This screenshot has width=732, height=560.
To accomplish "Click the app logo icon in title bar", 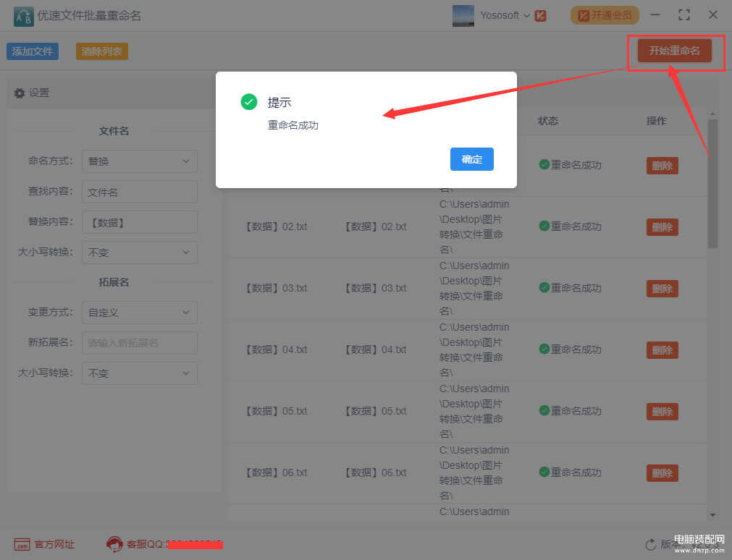I will 23,15.
